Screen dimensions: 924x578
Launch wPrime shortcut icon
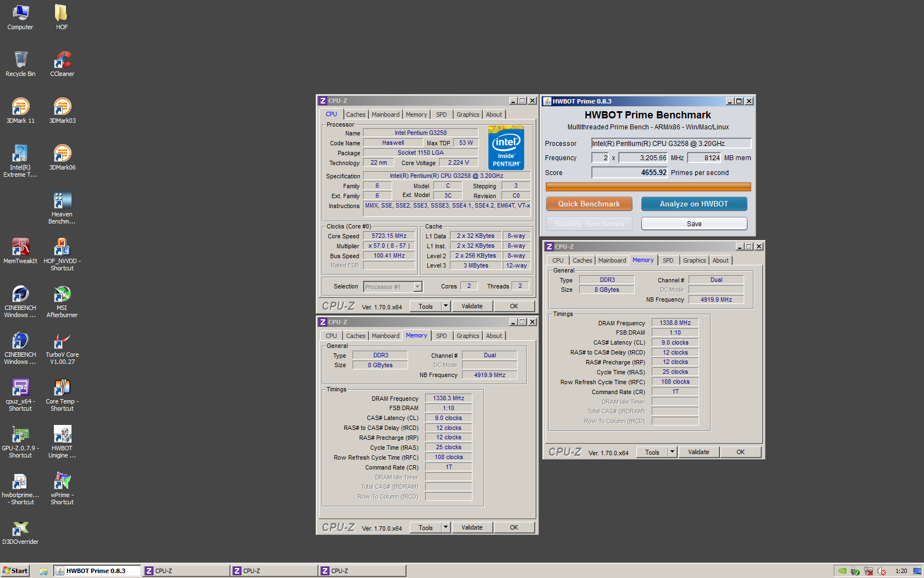pos(62,489)
